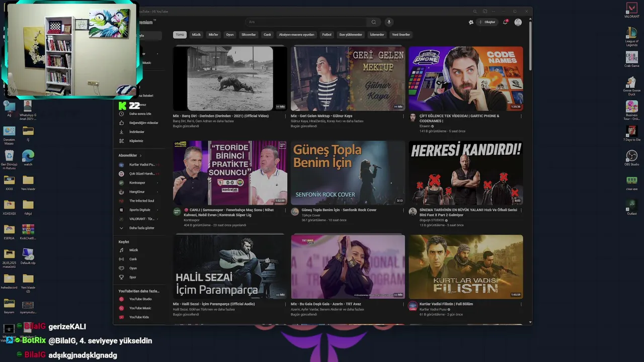Open options menu for Barış Diri mix

point(285,116)
